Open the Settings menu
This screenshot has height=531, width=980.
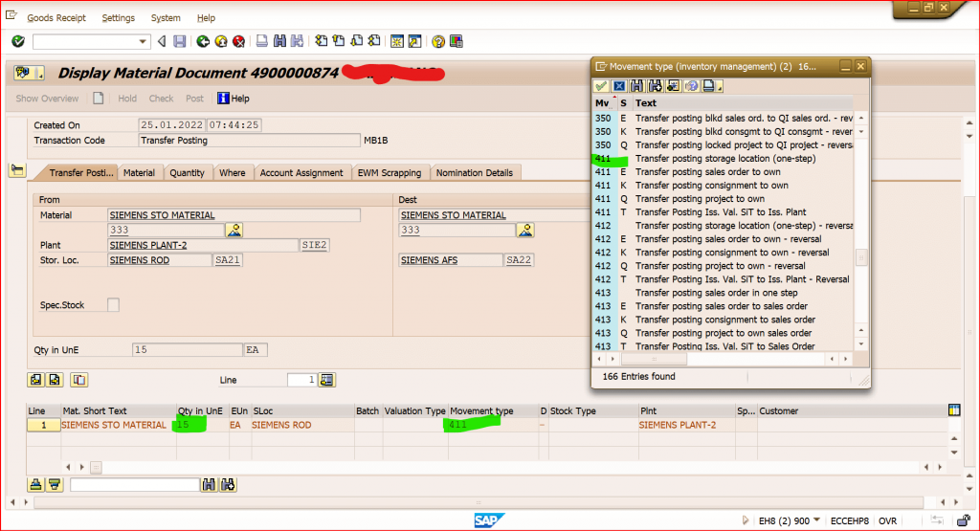(118, 18)
